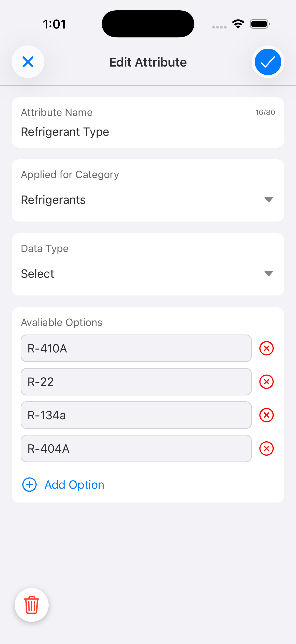Tap the plus circle icon beside Add Option

(29, 485)
